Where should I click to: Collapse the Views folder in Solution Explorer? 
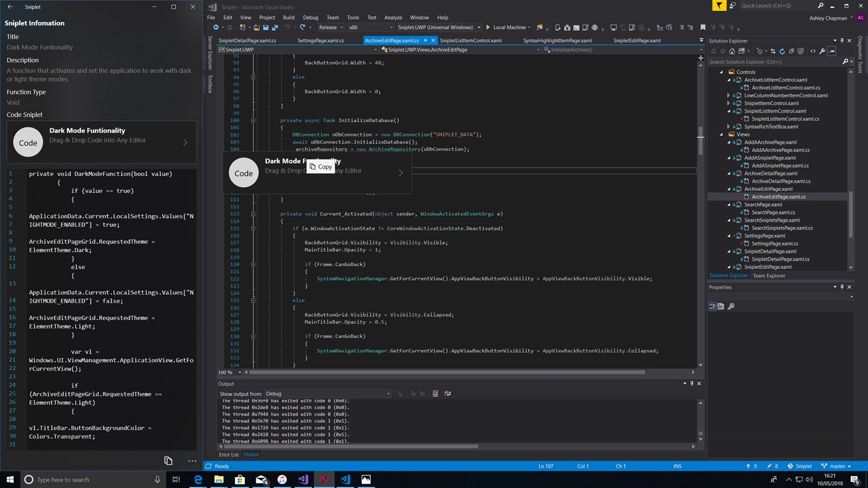[x=722, y=135]
